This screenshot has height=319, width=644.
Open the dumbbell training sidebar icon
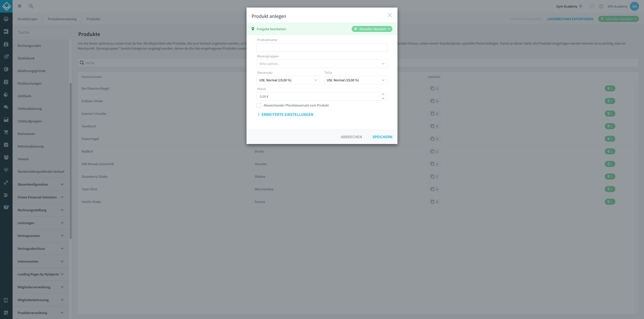(6, 183)
